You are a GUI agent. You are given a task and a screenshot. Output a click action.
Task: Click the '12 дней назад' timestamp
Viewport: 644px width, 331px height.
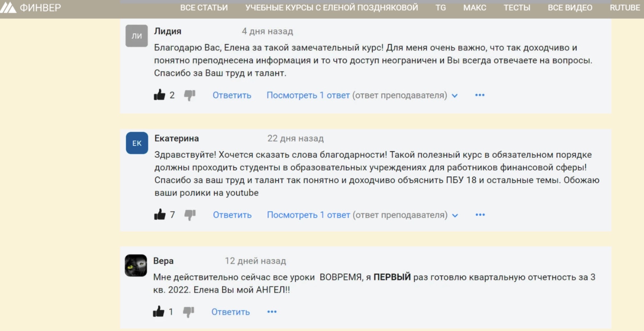click(255, 261)
